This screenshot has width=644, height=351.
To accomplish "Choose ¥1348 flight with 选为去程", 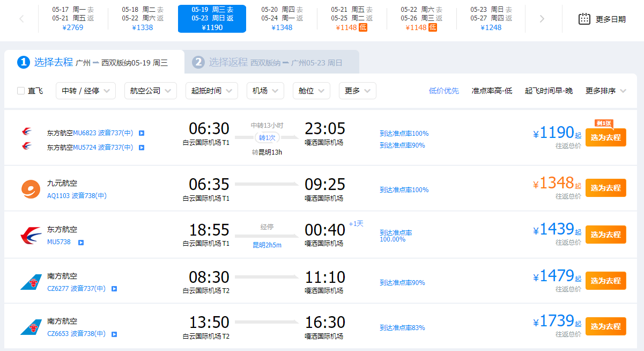I will point(605,188).
